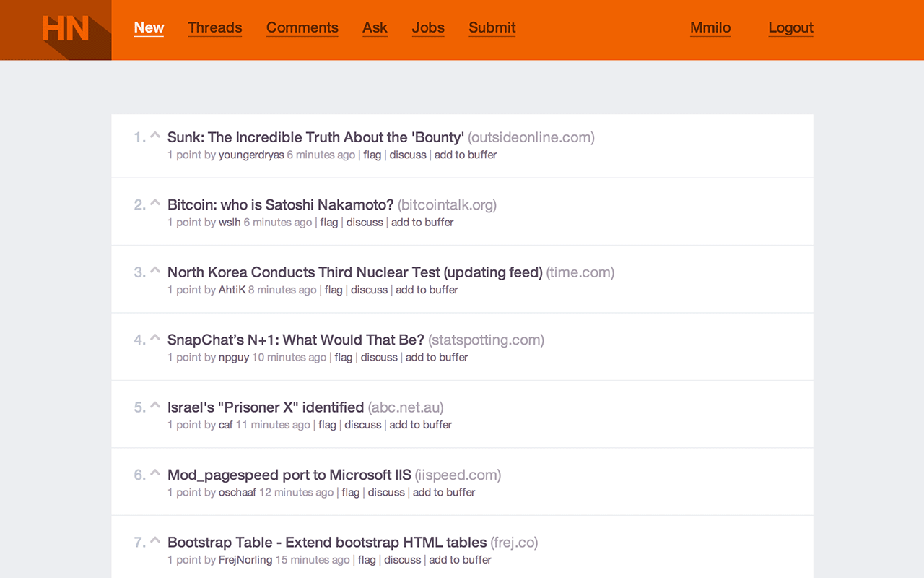The height and width of the screenshot is (578, 924).
Task: Click the (statspotting.com) domain text
Action: pos(487,340)
